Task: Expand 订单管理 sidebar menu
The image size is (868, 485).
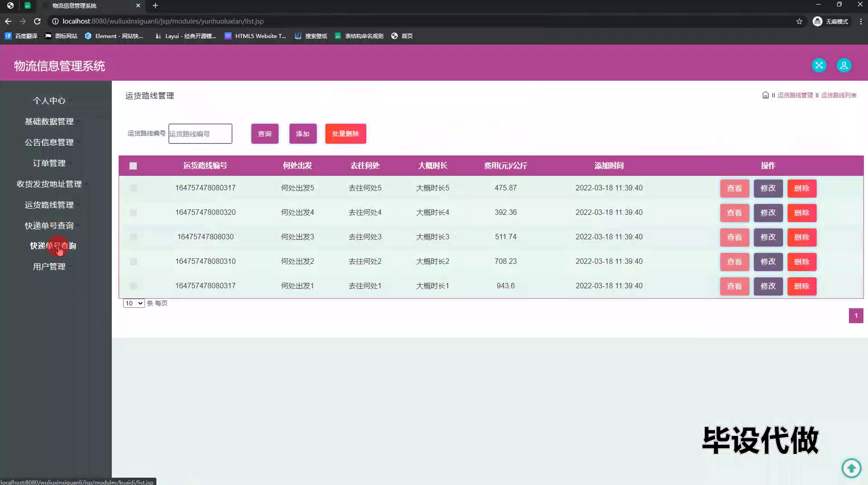Action: tap(49, 163)
